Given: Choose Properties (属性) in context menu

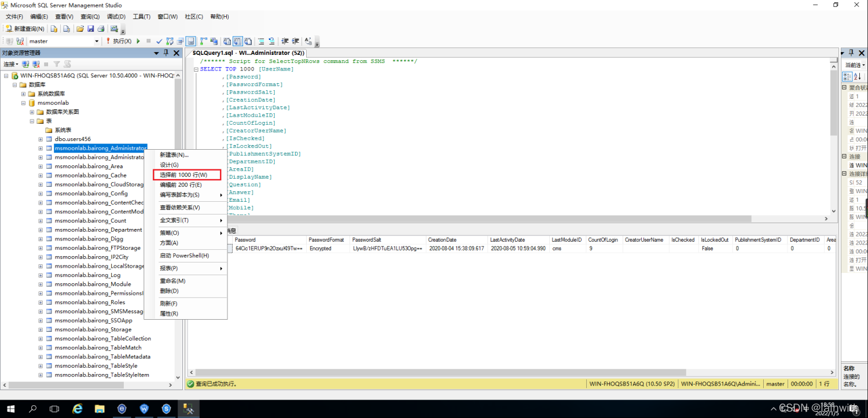Looking at the screenshot, I should click(185, 313).
